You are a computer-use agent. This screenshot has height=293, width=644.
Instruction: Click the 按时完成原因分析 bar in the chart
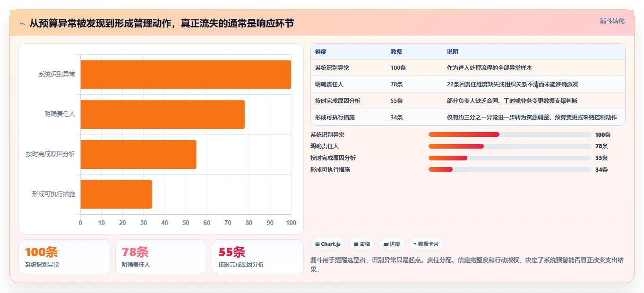click(138, 154)
